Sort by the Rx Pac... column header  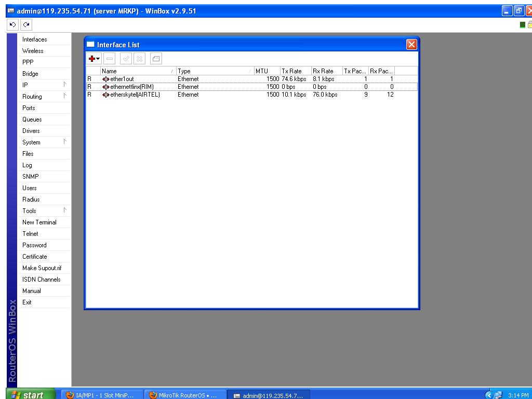pyautogui.click(x=381, y=71)
